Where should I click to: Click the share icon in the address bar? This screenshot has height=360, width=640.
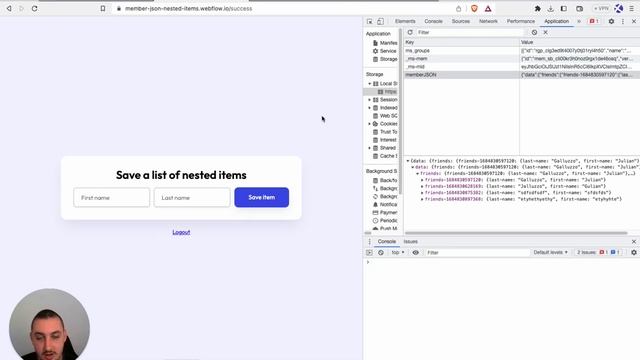coord(458,9)
